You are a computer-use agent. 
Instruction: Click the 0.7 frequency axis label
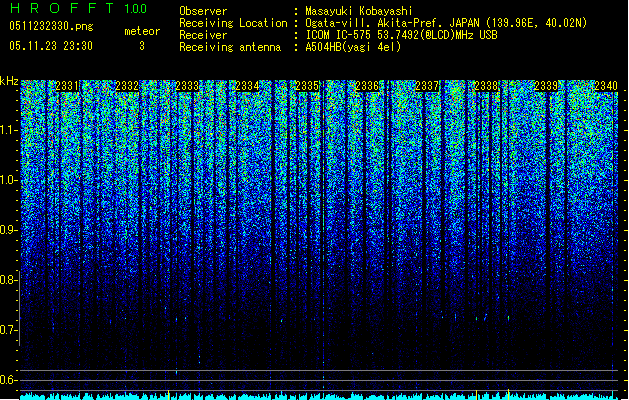9,330
